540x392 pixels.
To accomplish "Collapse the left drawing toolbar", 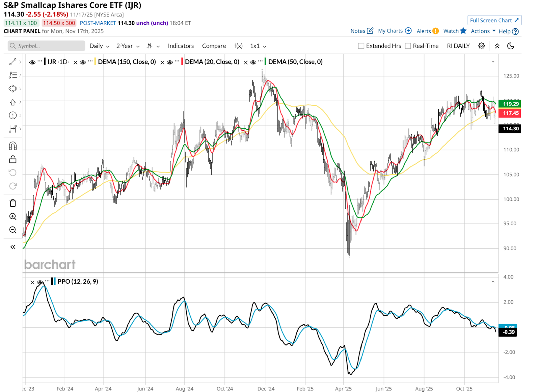I will (13, 247).
